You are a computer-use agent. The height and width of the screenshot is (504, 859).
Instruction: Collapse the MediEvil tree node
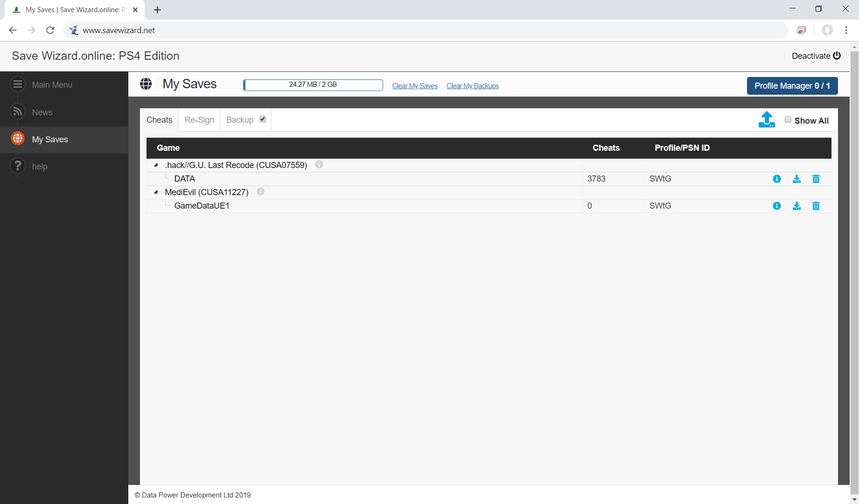[156, 192]
